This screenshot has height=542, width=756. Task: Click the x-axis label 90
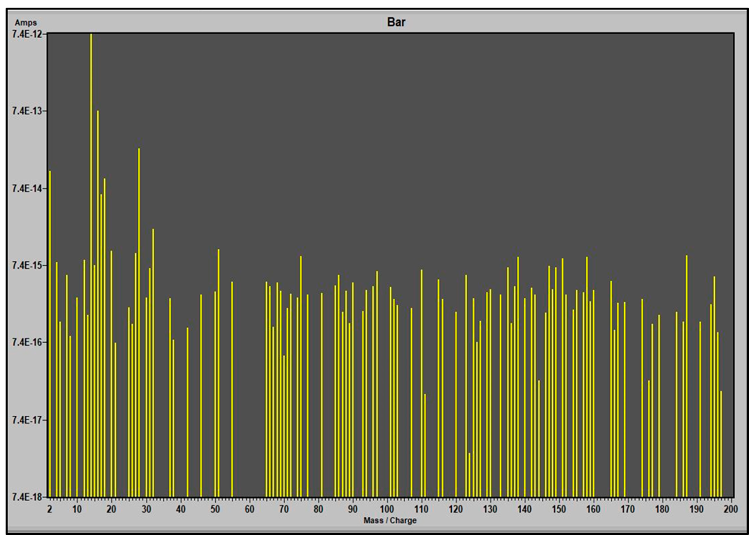(x=353, y=509)
